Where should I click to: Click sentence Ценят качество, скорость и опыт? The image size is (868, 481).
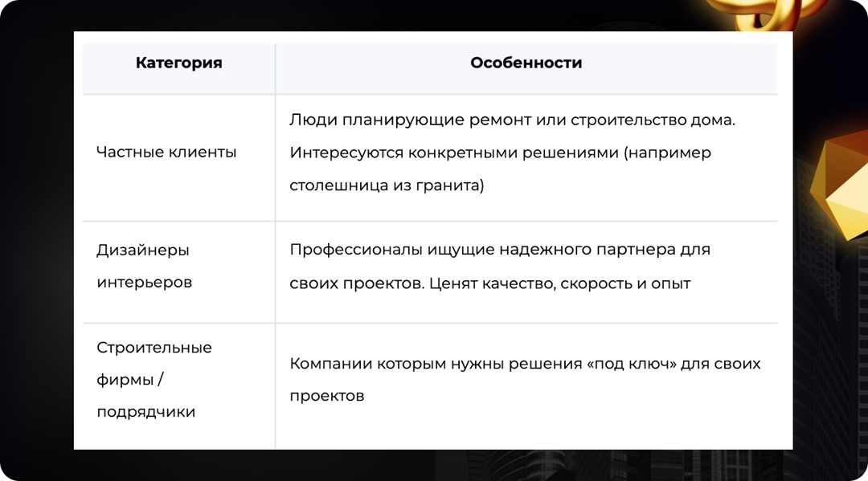click(x=559, y=283)
